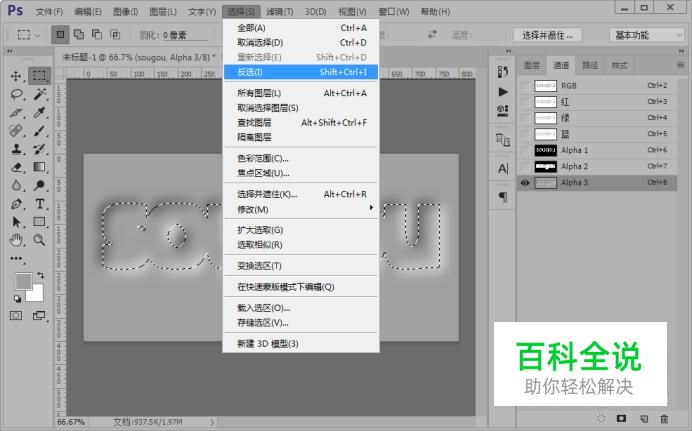The height and width of the screenshot is (431, 692).
Task: Load channel as selection icon
Action: (x=601, y=418)
